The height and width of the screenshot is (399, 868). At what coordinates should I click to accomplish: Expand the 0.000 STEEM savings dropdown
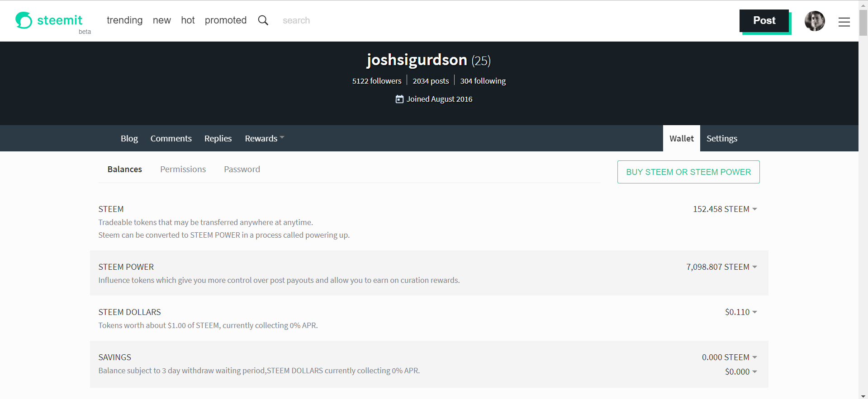(730, 357)
